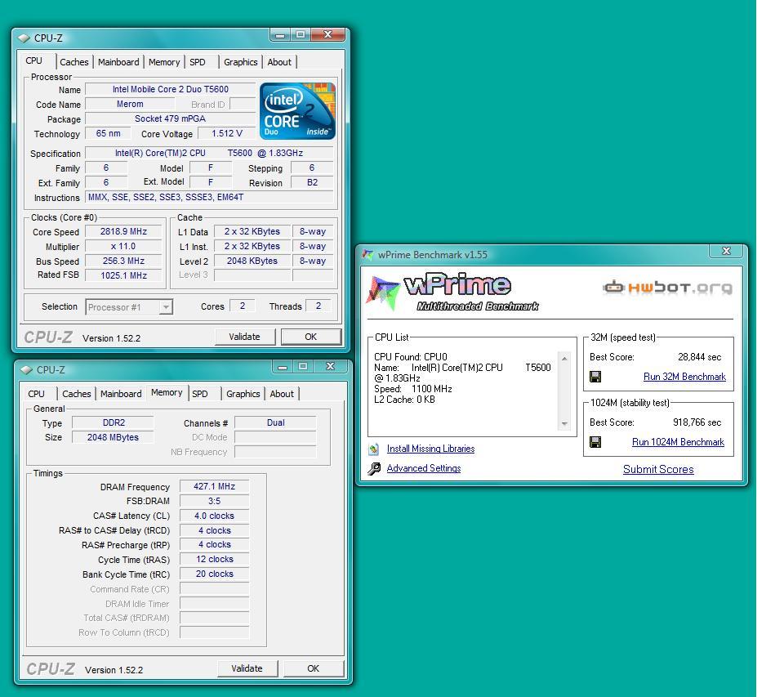
Task: Open Submit Scores link
Action: point(658,469)
